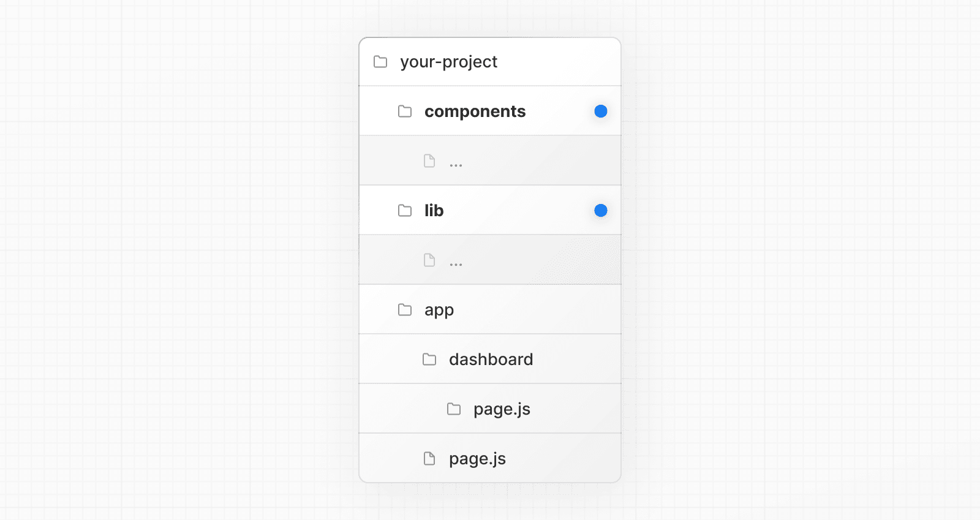Click the folder icon beside your-project
This screenshot has width=980, height=520.
click(380, 62)
